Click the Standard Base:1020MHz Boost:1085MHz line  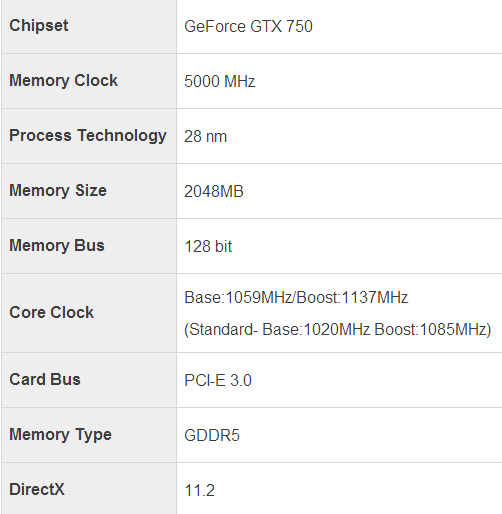(x=338, y=330)
